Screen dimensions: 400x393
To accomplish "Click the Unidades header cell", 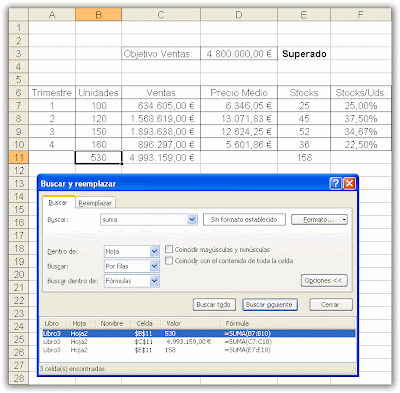I will [99, 93].
